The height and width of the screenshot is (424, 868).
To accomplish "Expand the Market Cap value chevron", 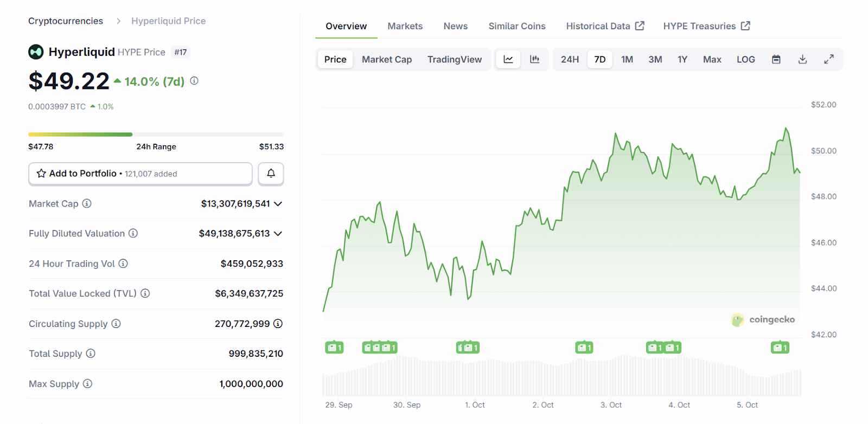I will click(x=278, y=204).
